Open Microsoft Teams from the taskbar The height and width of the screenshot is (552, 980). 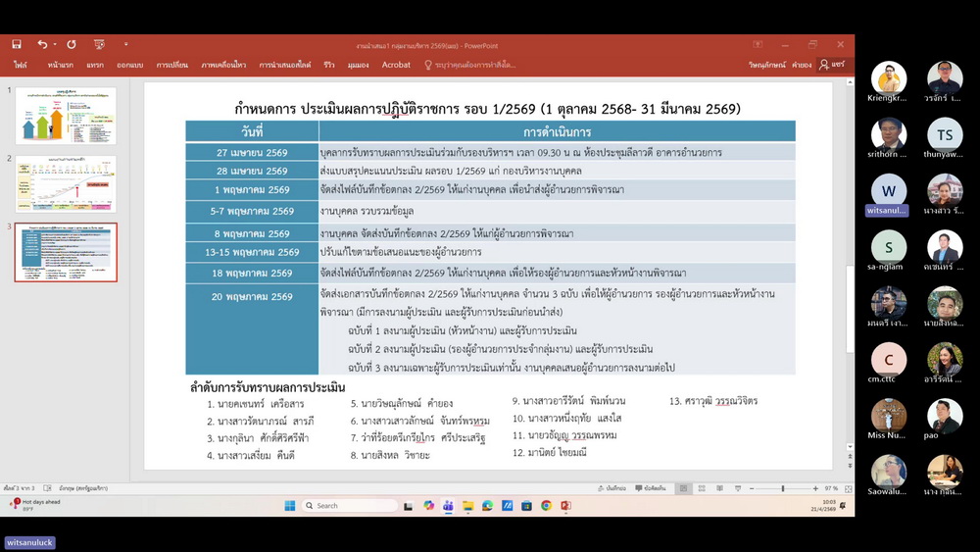click(448, 506)
